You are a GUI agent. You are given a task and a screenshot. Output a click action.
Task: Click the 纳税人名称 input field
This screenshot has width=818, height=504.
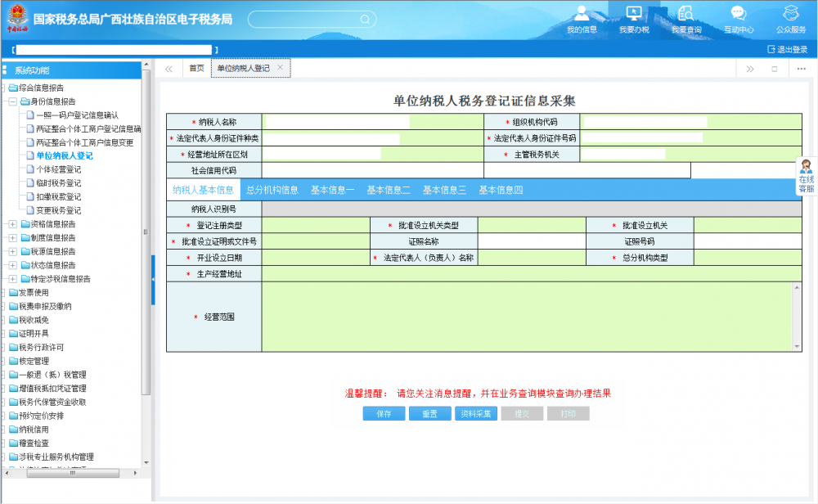tap(335, 122)
